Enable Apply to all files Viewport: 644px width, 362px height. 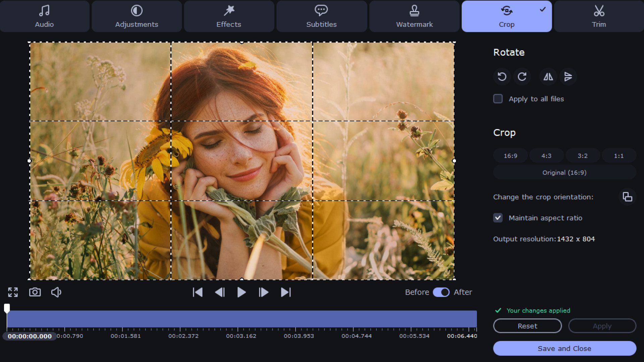pyautogui.click(x=498, y=99)
